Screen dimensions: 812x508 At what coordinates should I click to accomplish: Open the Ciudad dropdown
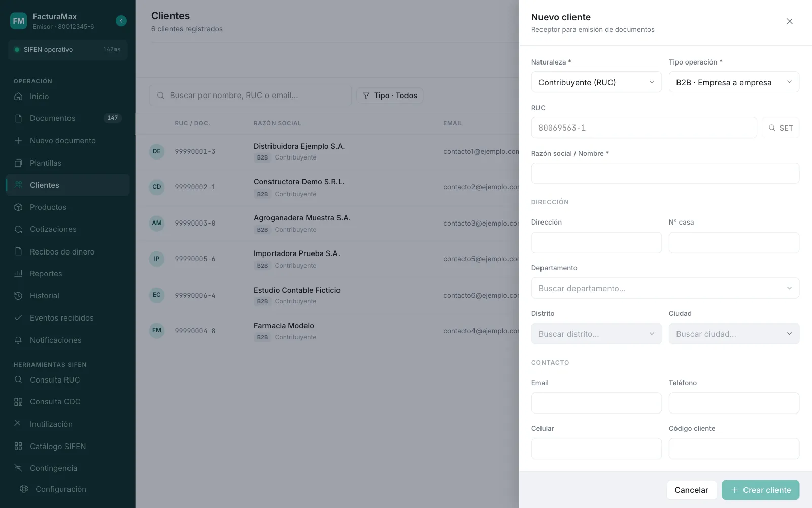[x=734, y=334]
